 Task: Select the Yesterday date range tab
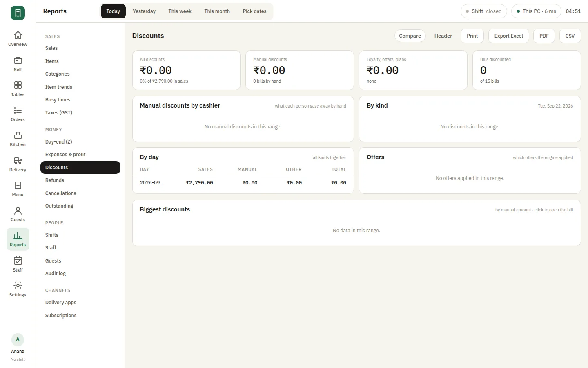[144, 11]
